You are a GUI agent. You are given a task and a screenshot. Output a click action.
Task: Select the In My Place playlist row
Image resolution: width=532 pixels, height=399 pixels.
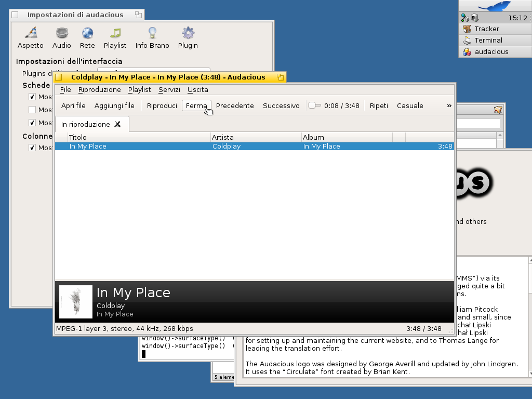click(255, 146)
